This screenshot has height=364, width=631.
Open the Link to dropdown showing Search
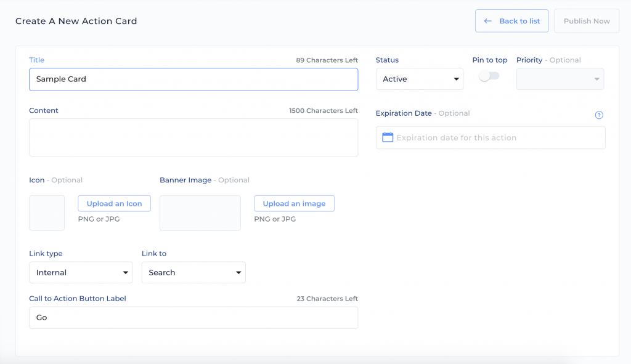coord(193,272)
